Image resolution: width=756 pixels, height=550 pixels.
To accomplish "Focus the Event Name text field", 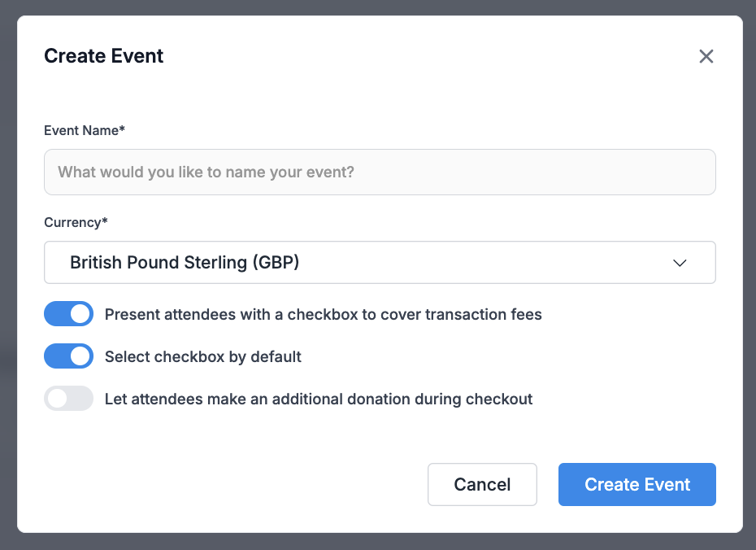I will (380, 172).
